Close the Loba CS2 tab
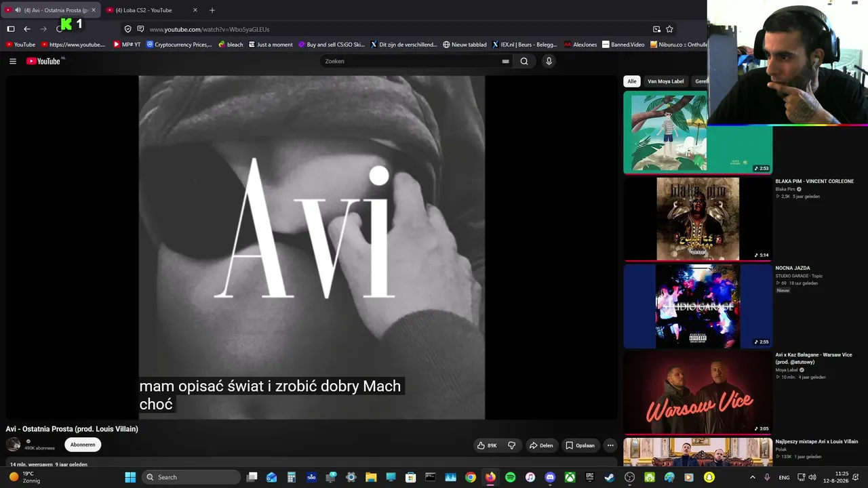 point(195,10)
